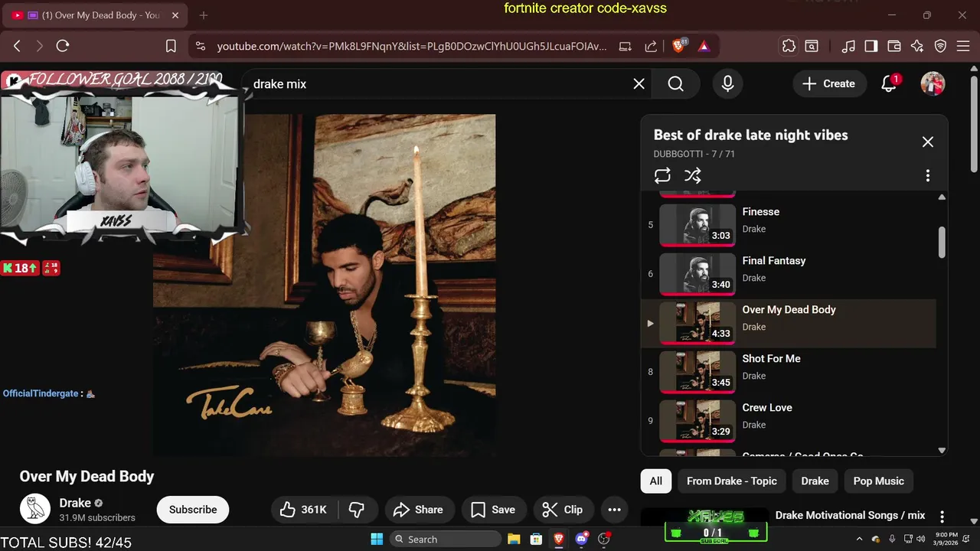Like the video (361K)
The width and height of the screenshot is (980, 551).
pyautogui.click(x=303, y=510)
